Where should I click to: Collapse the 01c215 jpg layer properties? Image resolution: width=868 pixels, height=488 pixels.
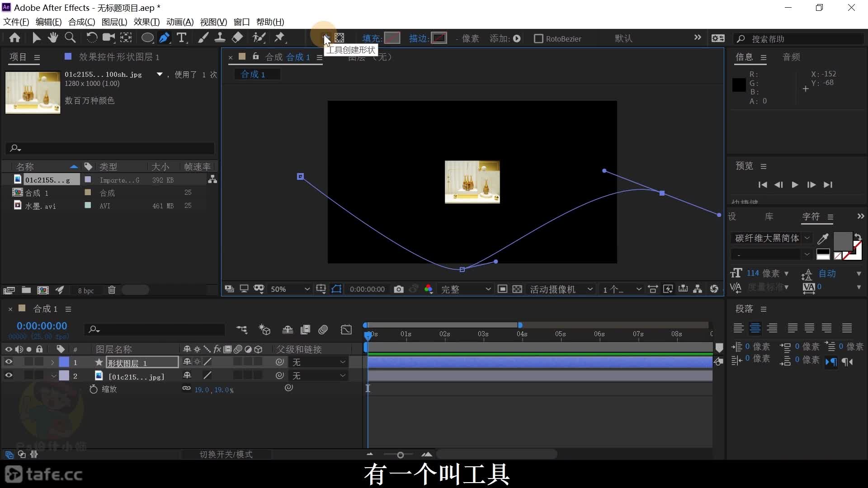pos(53,376)
